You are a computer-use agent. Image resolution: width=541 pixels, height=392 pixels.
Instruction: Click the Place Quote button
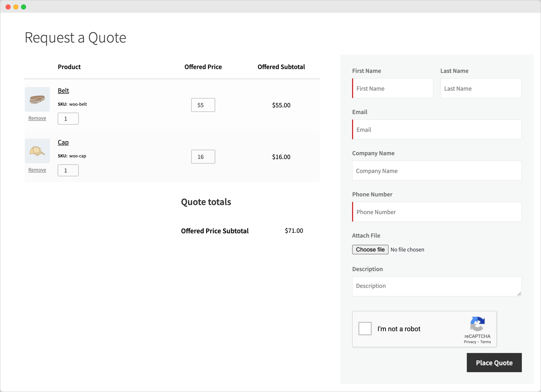coord(494,363)
